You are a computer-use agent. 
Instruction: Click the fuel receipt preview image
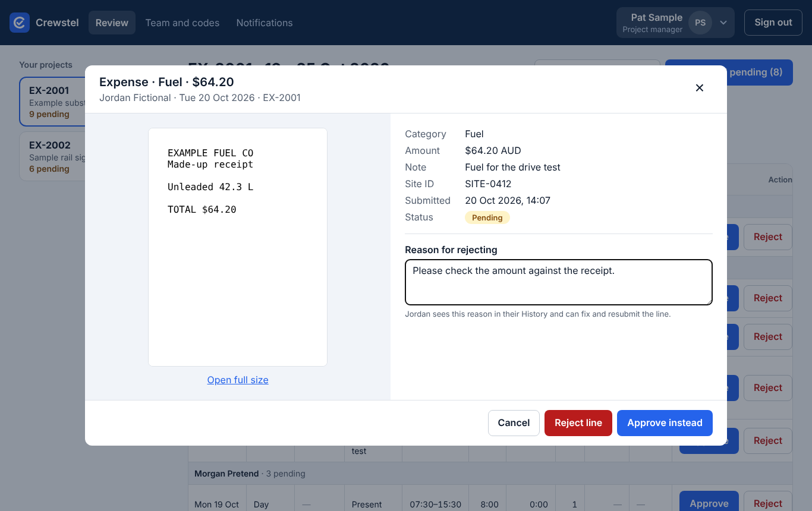[x=238, y=247]
